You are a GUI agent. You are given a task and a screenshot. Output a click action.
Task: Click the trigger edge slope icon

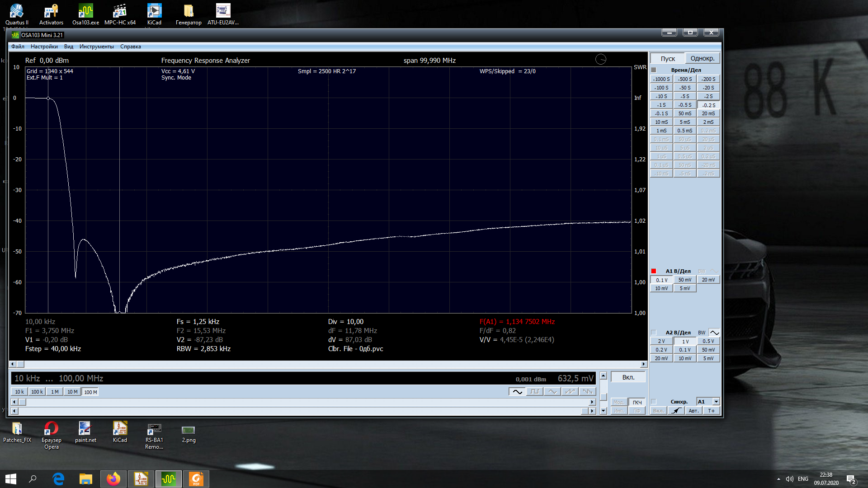(676, 411)
